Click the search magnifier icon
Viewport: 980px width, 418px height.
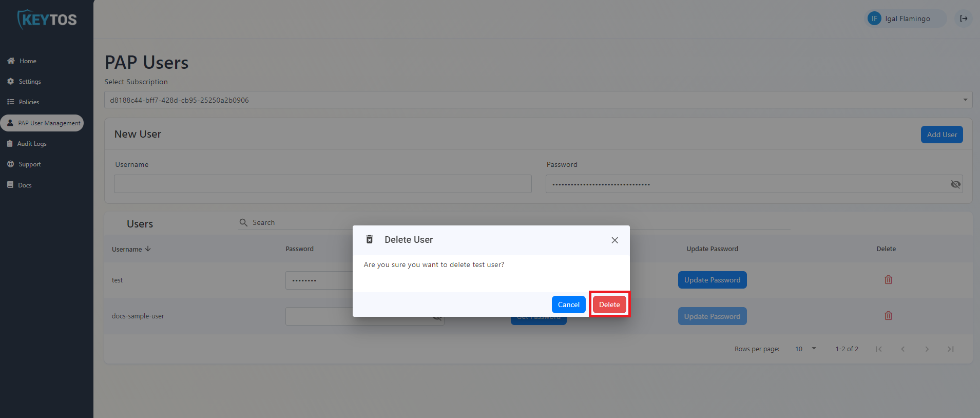[243, 222]
